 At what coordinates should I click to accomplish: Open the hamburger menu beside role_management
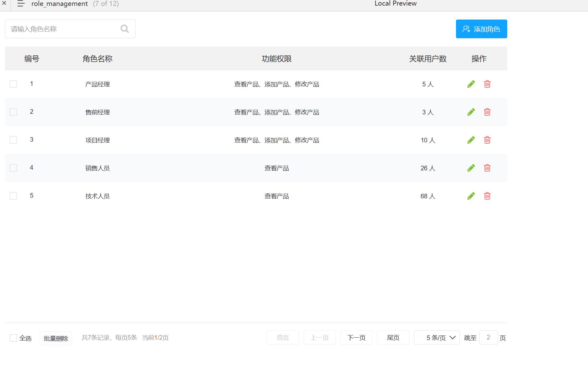(x=21, y=4)
